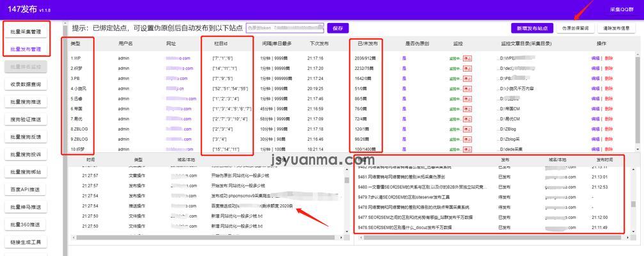The width and height of the screenshot is (644, 256).
Task: Click the 4.小旋风 type cell
Action: tap(79, 89)
